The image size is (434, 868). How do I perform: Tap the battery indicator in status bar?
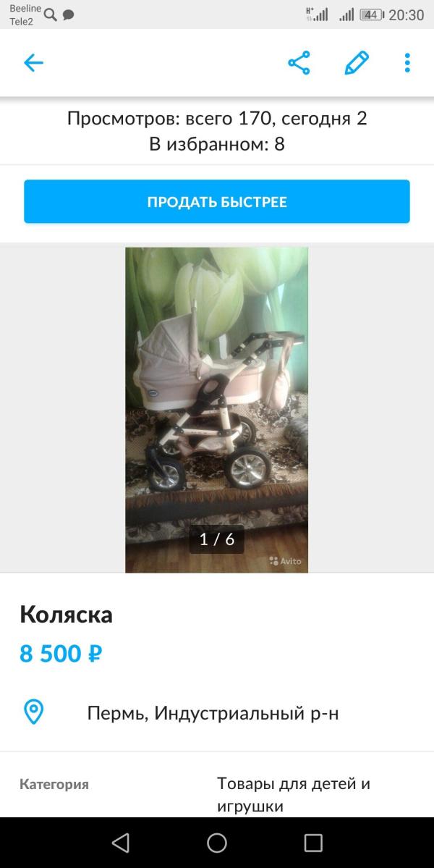click(x=372, y=15)
